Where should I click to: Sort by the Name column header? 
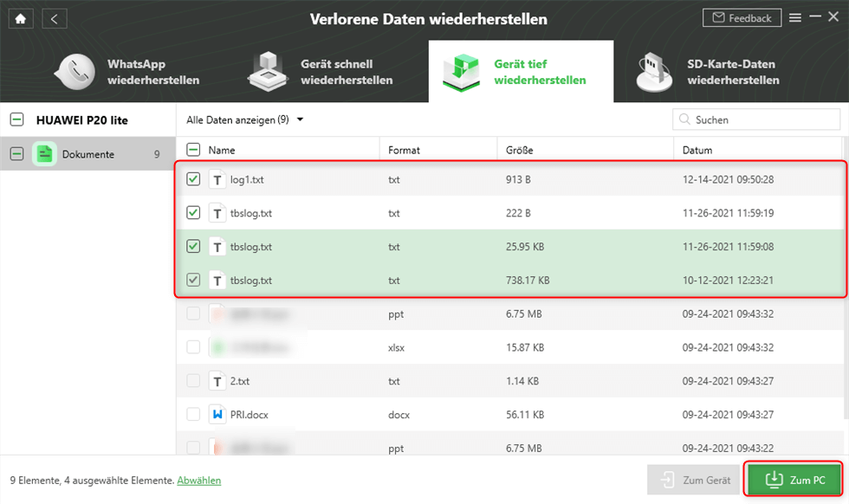pyautogui.click(x=222, y=150)
